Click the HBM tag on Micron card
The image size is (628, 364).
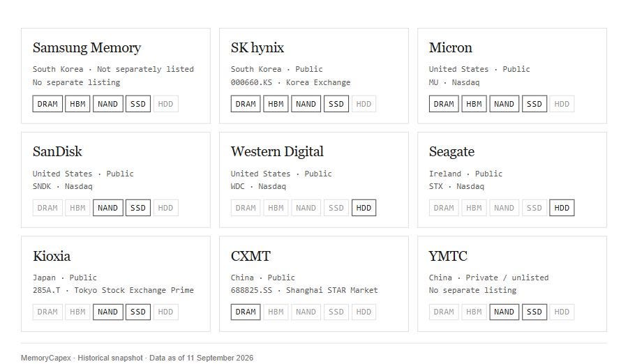(x=474, y=104)
